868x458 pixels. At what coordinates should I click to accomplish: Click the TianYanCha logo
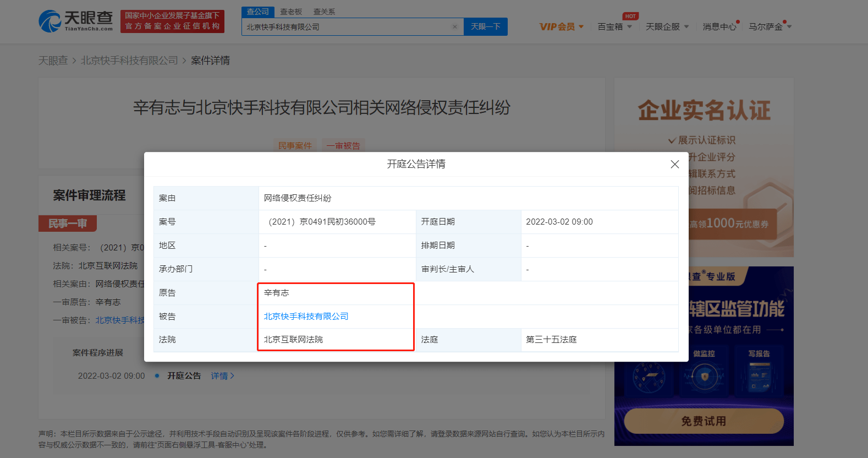coord(76,21)
